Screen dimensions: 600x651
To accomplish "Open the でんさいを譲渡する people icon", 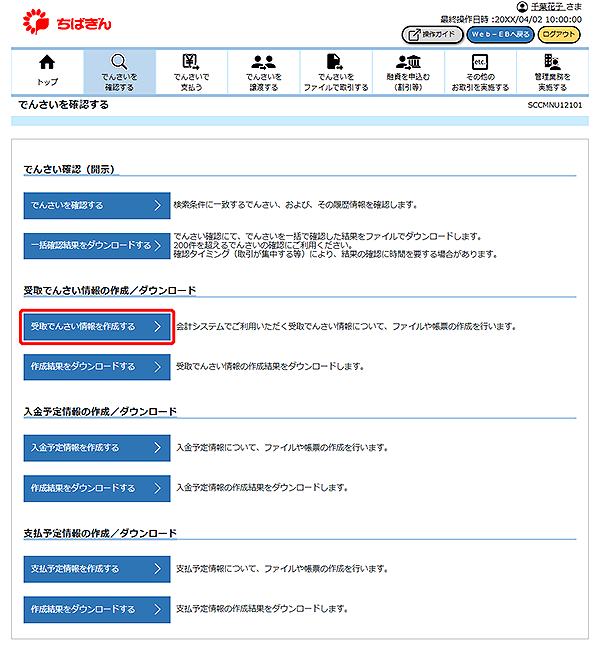I will (x=263, y=62).
